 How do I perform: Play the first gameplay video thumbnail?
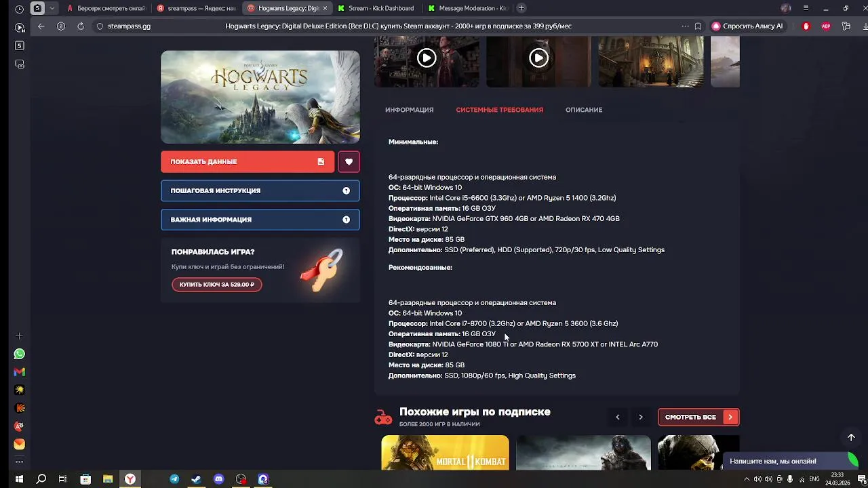pyautogui.click(x=427, y=58)
